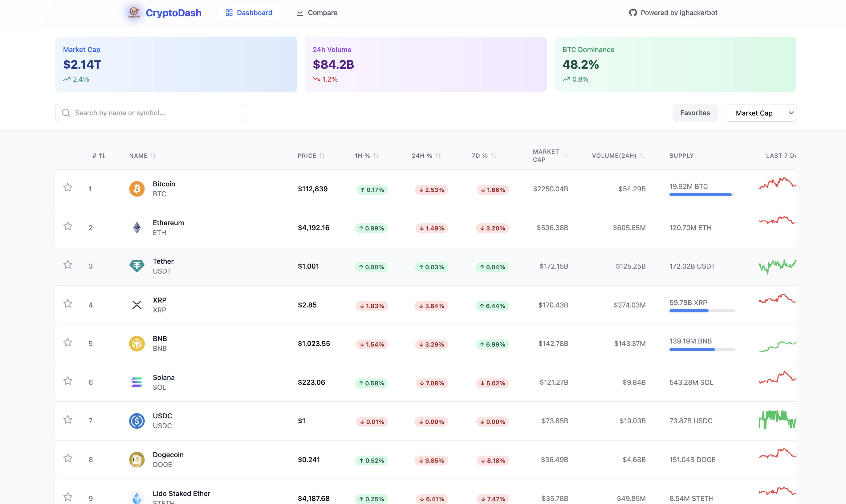Click the CryptoDash logo icon

[x=134, y=13]
